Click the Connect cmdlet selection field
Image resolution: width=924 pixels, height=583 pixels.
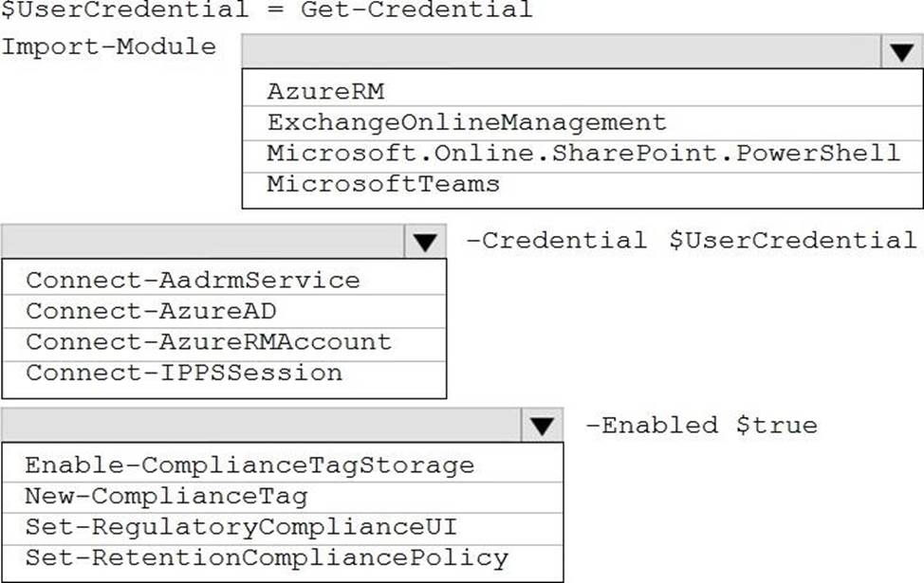pyautogui.click(x=203, y=242)
